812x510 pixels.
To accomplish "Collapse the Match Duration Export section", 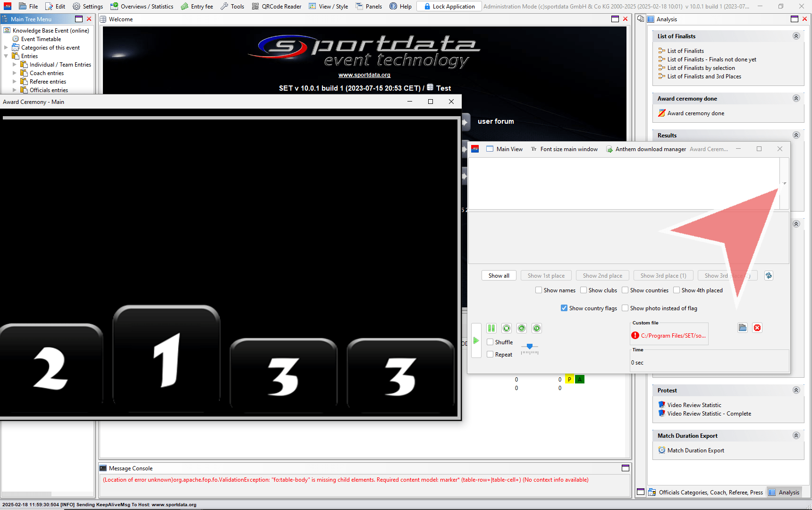I will coord(796,436).
